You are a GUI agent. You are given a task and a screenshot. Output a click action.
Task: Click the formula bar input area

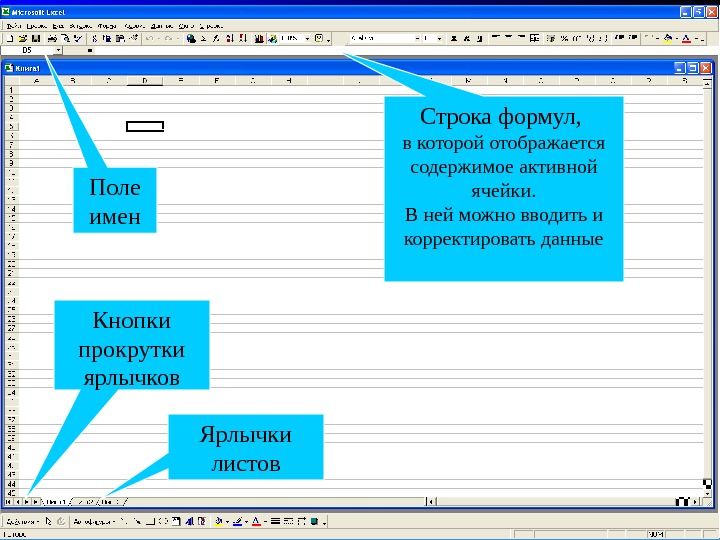404,50
